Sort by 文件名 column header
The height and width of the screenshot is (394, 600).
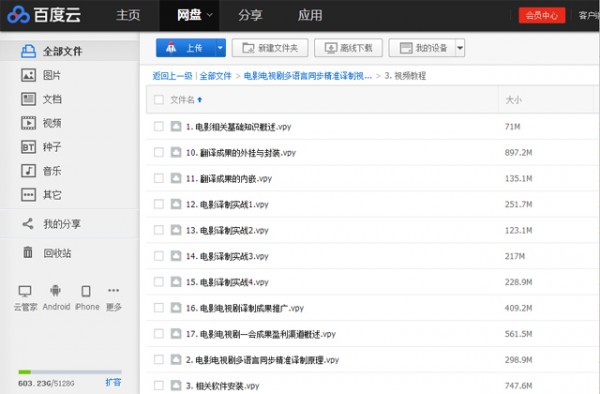[186, 100]
